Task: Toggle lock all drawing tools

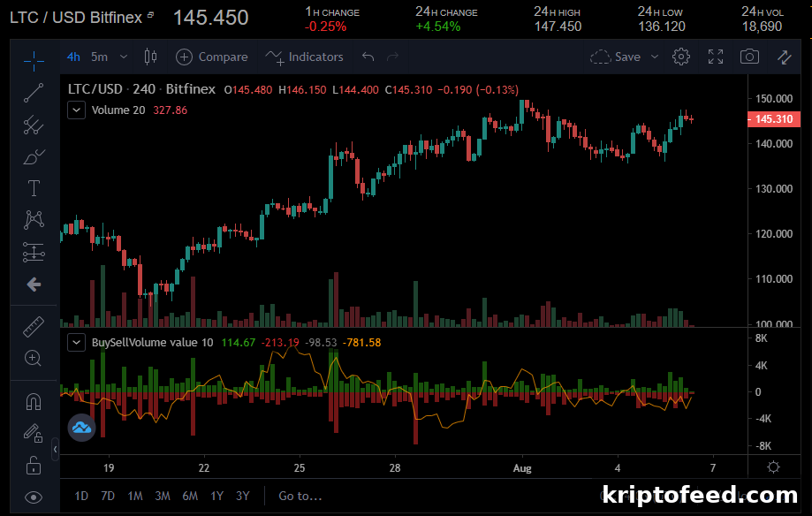Action: point(34,466)
